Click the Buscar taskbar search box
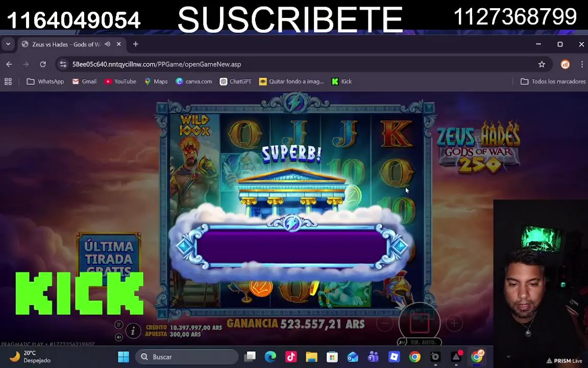The height and width of the screenshot is (368, 588). click(187, 357)
